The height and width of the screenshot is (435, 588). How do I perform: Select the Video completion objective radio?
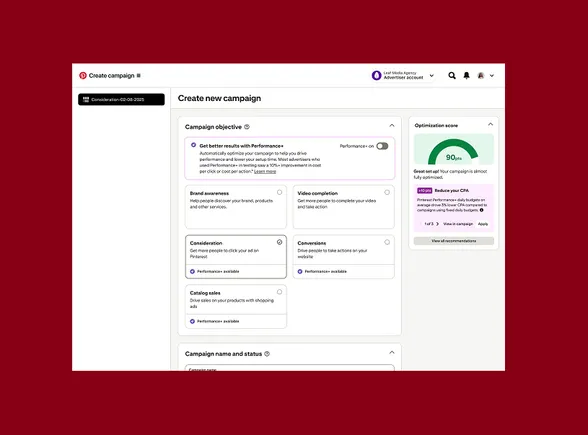click(387, 192)
